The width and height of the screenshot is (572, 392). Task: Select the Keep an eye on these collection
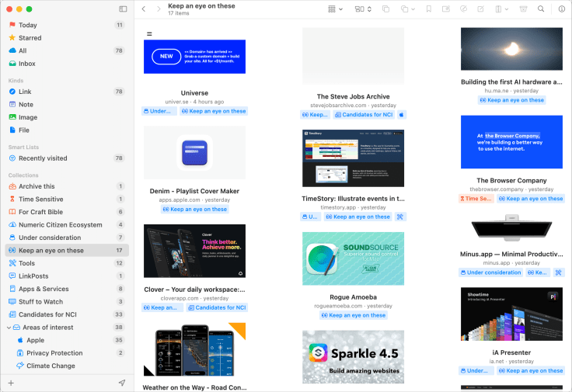[67, 250]
